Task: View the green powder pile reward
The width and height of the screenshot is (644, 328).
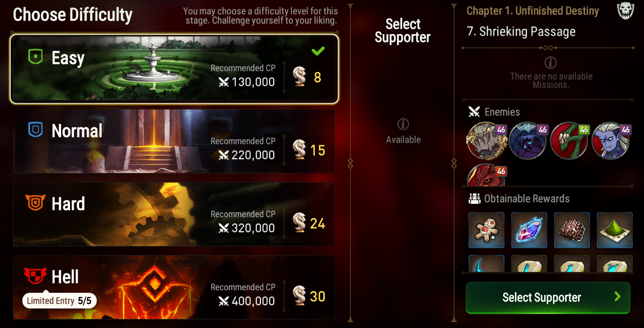Action: (615, 230)
